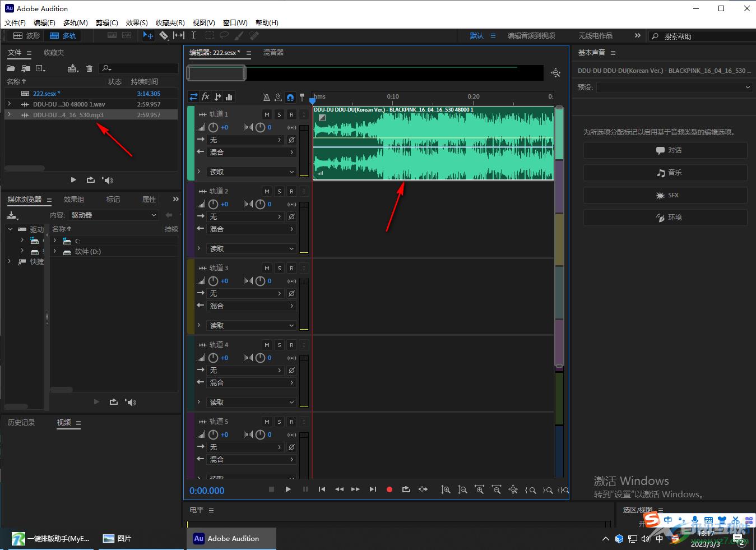The image size is (756, 550).
Task: Select the Time Selection tool
Action: [x=193, y=35]
